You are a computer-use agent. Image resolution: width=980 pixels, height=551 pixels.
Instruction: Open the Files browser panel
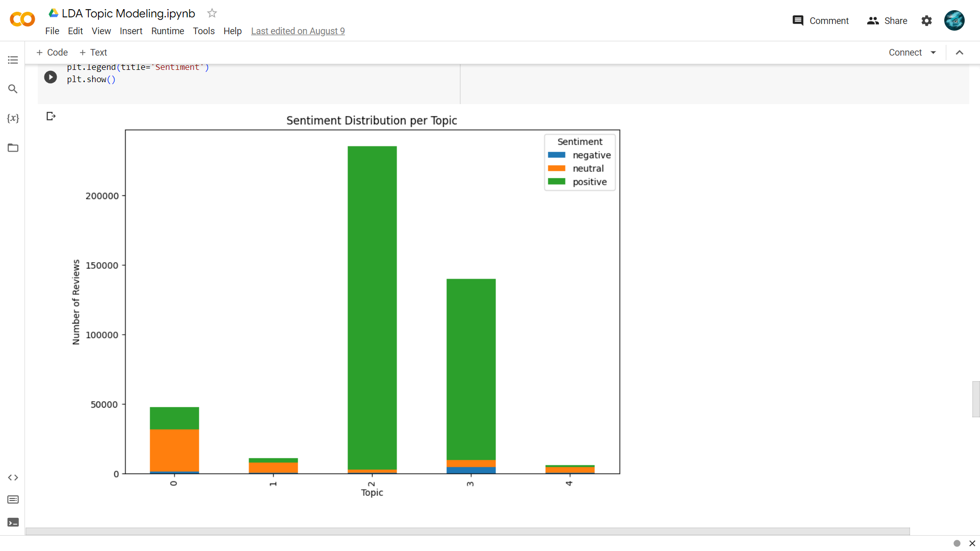tap(13, 148)
